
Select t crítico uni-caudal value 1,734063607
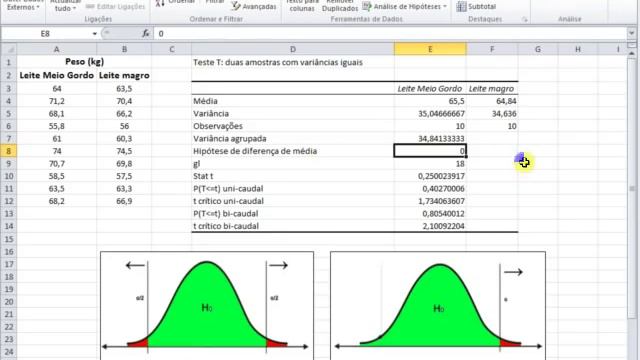(430, 201)
